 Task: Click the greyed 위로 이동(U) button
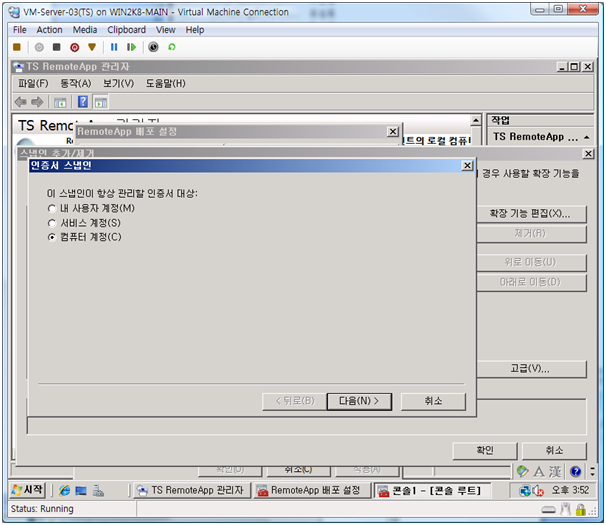click(x=530, y=262)
